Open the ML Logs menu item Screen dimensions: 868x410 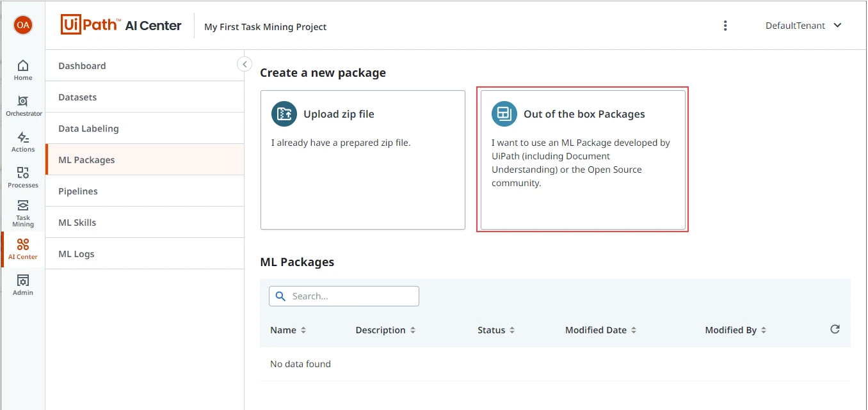click(x=145, y=254)
